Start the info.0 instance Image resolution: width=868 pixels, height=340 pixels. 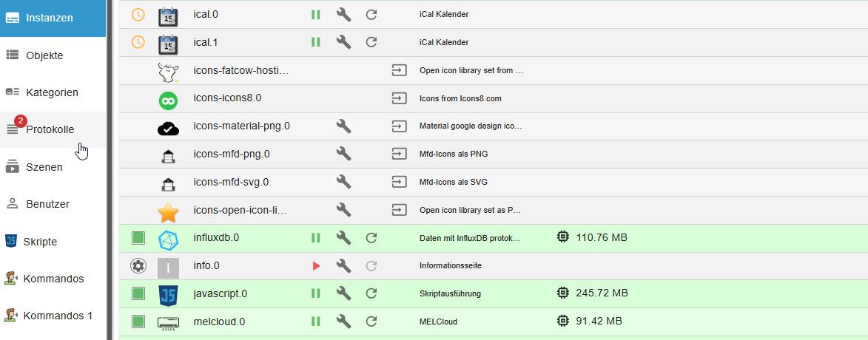(316, 265)
